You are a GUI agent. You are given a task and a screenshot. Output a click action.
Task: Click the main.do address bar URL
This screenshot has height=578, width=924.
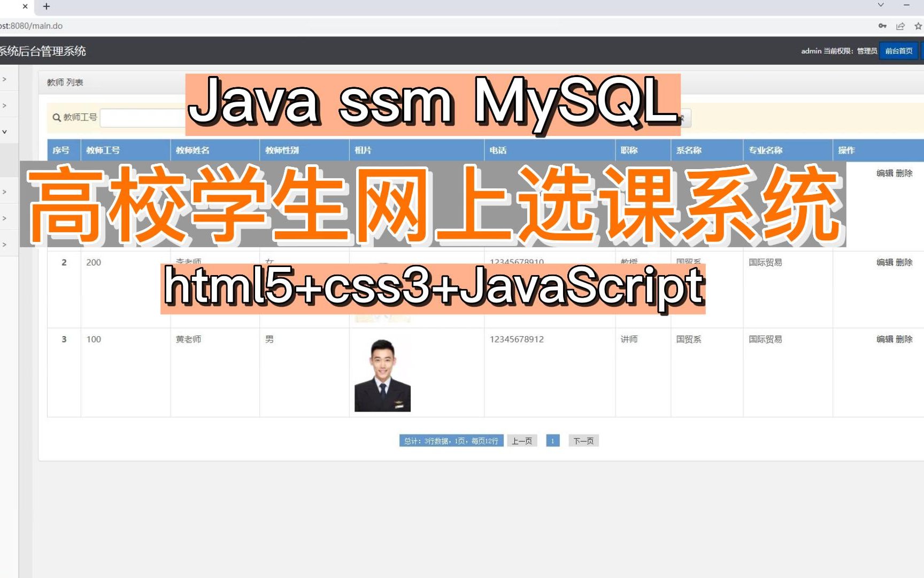[32, 26]
